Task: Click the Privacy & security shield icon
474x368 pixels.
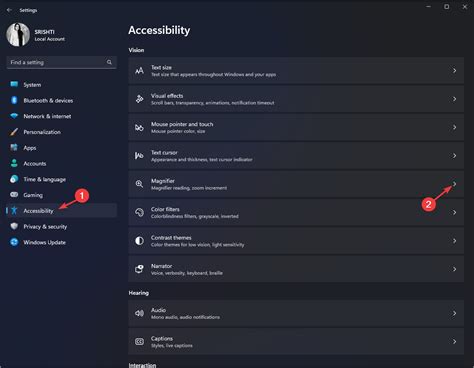Action: (14, 226)
